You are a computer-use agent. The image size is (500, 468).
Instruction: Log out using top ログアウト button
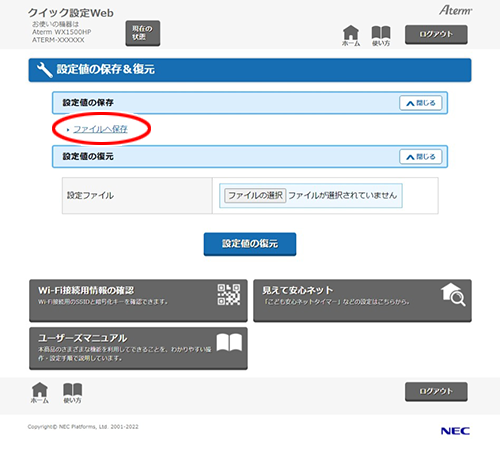coord(436,34)
